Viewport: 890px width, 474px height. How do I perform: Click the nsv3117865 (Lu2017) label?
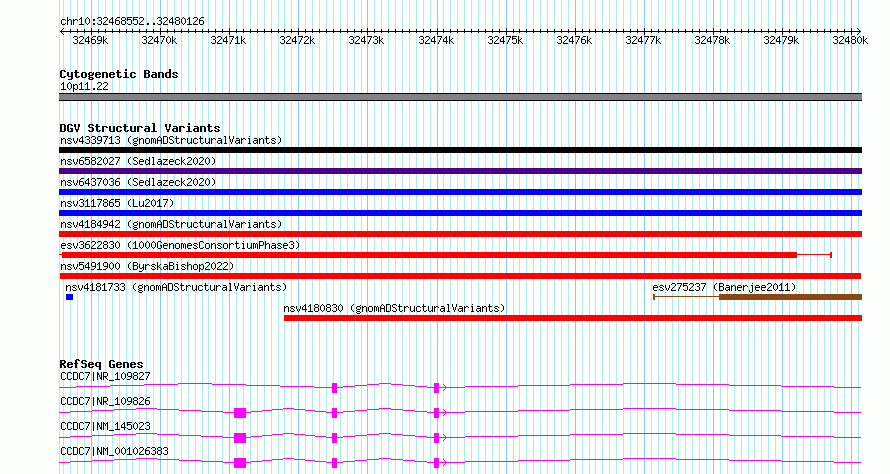pyautogui.click(x=117, y=203)
